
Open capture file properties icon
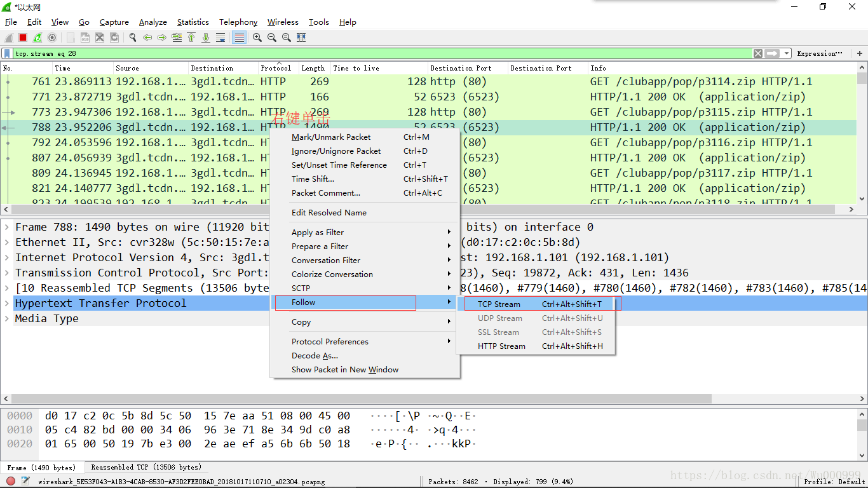pyautogui.click(x=25, y=482)
